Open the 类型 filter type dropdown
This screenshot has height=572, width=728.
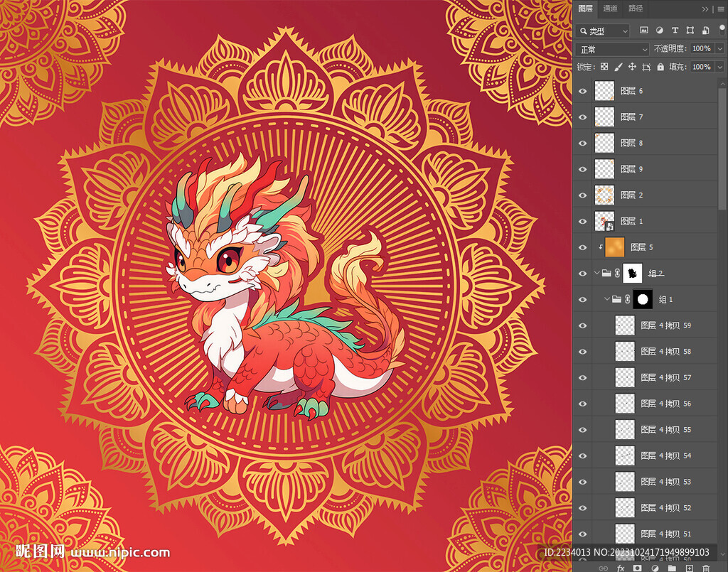click(603, 31)
